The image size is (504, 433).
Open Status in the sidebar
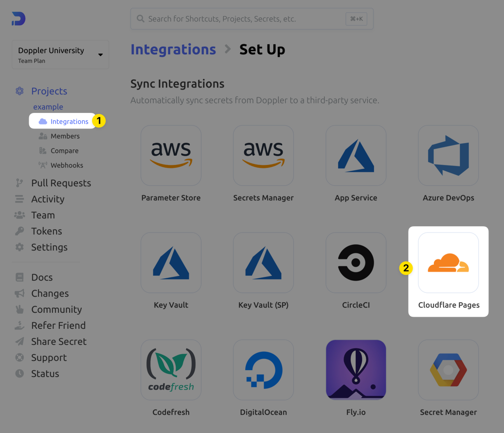45,374
